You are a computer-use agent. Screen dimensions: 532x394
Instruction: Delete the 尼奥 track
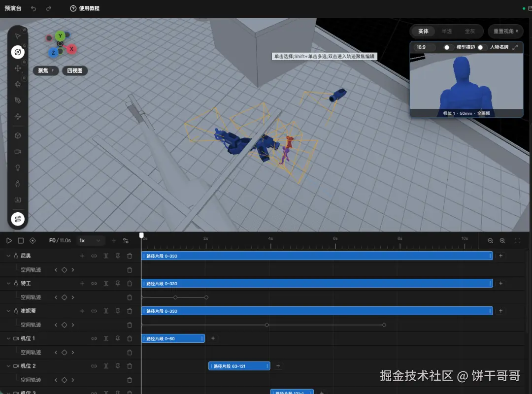point(130,256)
